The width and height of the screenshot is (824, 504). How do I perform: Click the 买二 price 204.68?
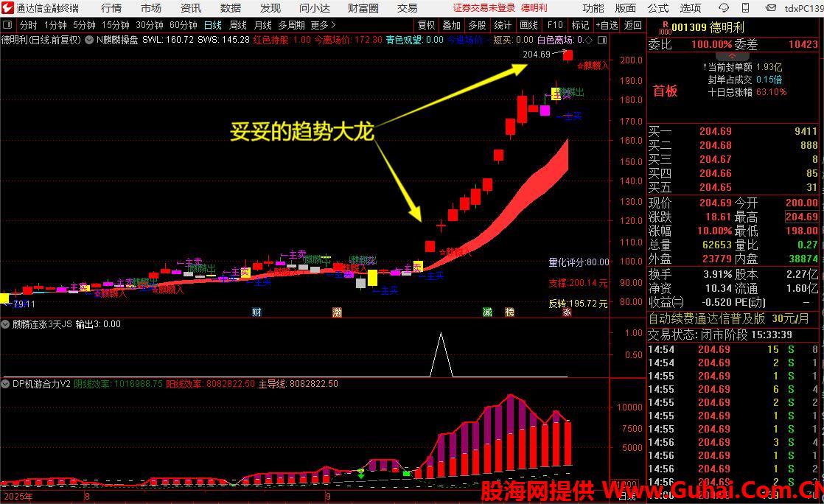(715, 146)
